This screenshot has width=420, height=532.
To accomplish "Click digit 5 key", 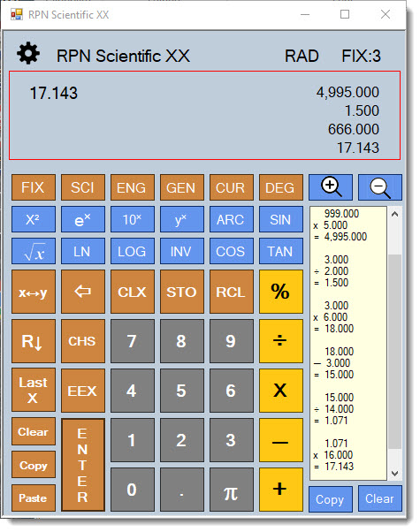I will click(x=182, y=391).
